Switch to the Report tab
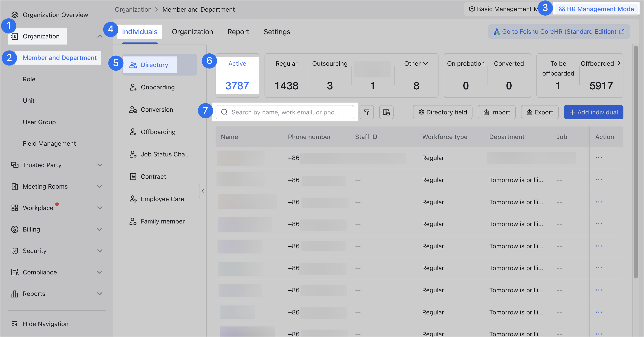The image size is (644, 337). pos(238,32)
